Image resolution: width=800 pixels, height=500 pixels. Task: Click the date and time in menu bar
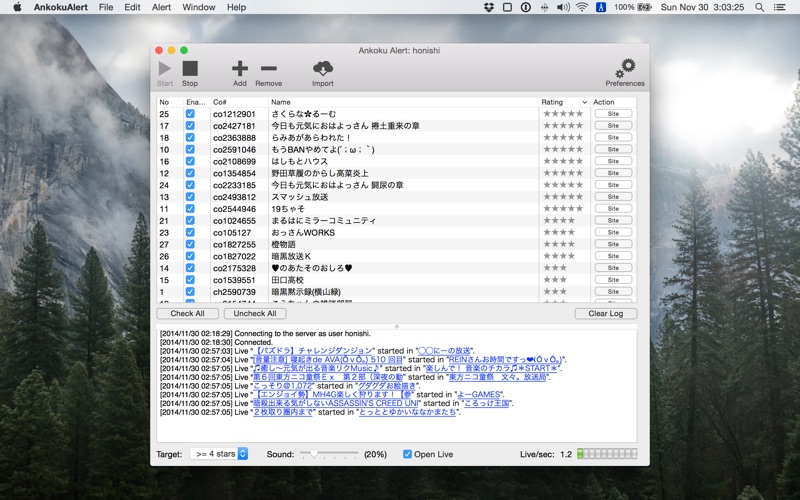coord(703,7)
